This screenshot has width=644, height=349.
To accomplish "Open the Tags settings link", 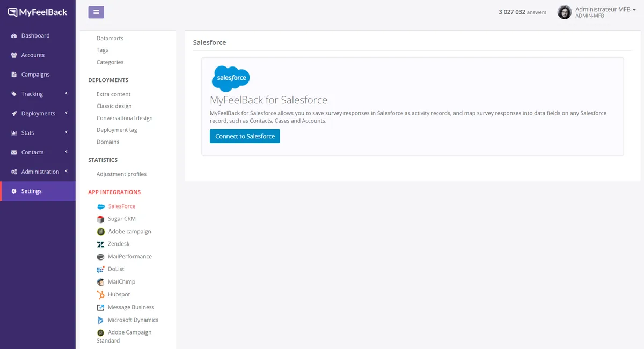I will pyautogui.click(x=103, y=50).
